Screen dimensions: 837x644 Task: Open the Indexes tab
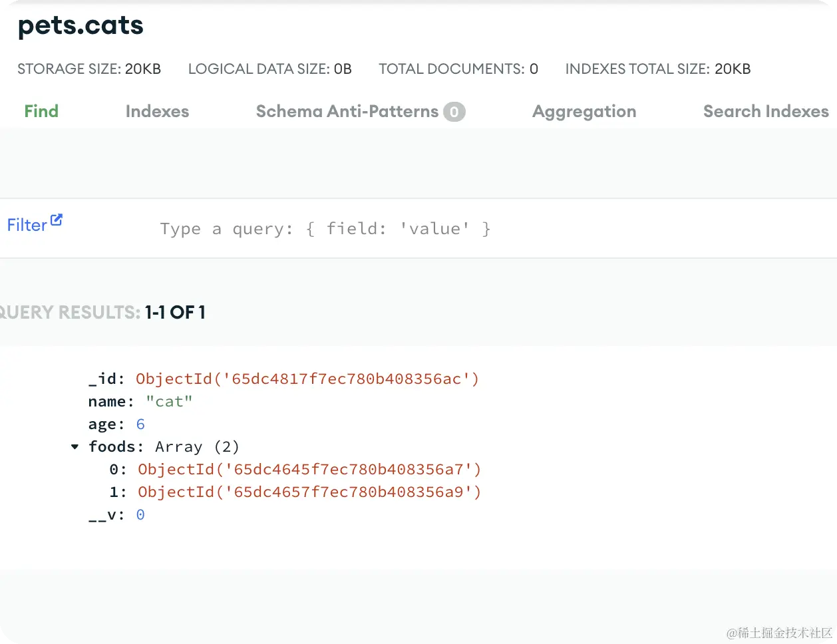[x=157, y=111]
